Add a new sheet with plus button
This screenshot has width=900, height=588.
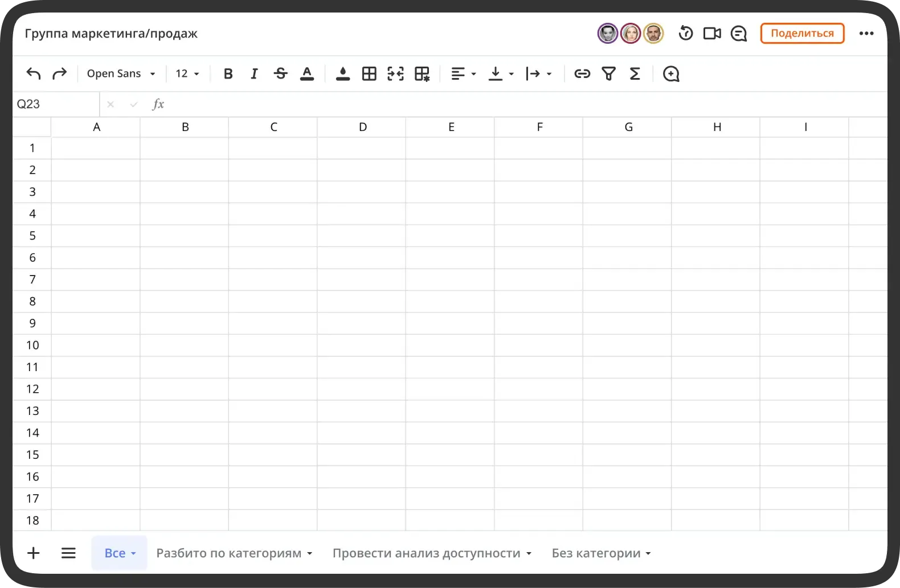34,553
